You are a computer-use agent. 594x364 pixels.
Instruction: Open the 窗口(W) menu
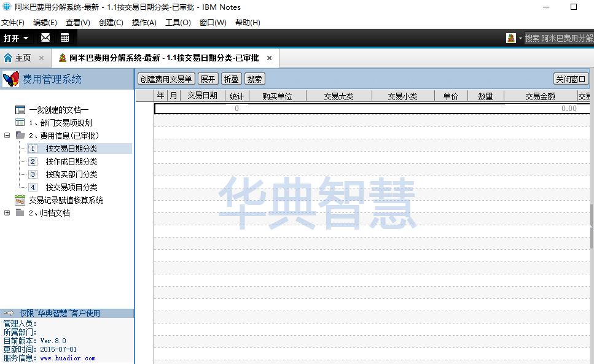[213, 23]
